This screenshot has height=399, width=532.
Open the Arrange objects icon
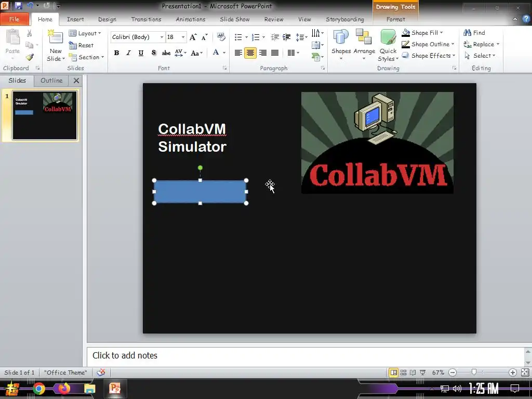(364, 37)
